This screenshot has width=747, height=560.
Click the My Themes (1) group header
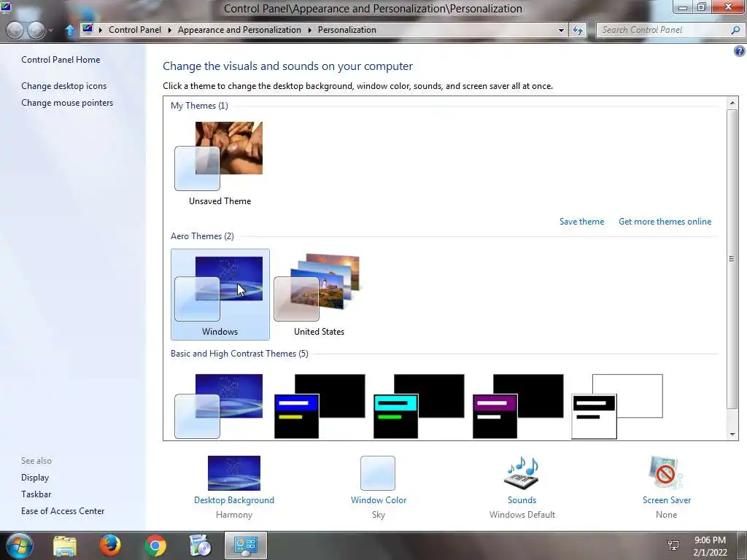tap(199, 106)
